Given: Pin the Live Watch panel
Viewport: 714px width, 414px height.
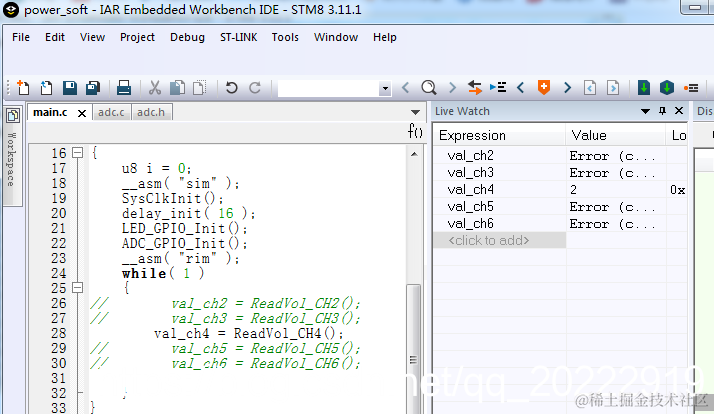Looking at the screenshot, I should [x=663, y=111].
